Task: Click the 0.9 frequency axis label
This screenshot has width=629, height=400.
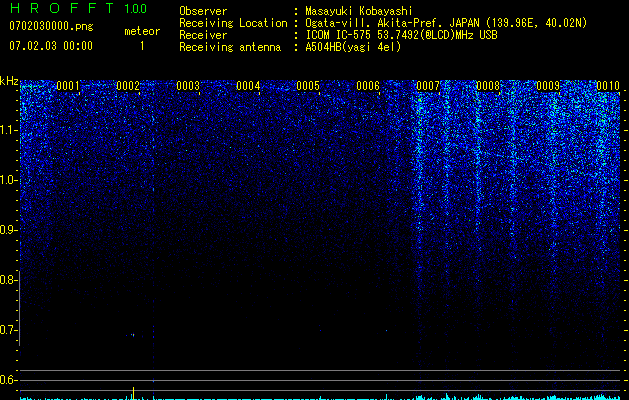Action: point(8,230)
